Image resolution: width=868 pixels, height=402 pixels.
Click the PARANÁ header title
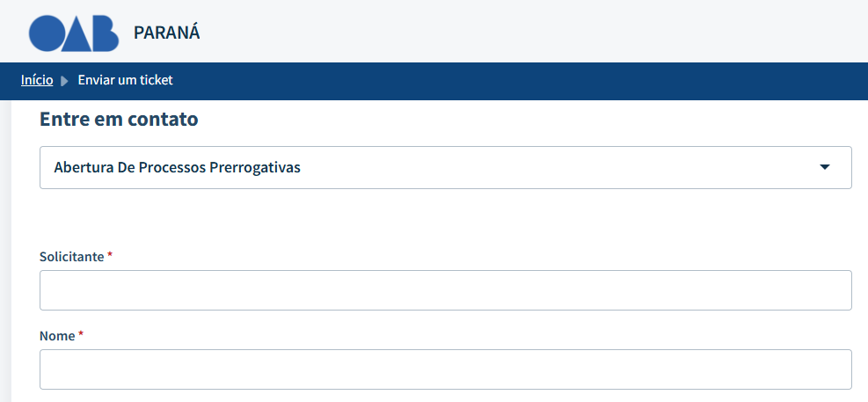pyautogui.click(x=167, y=33)
